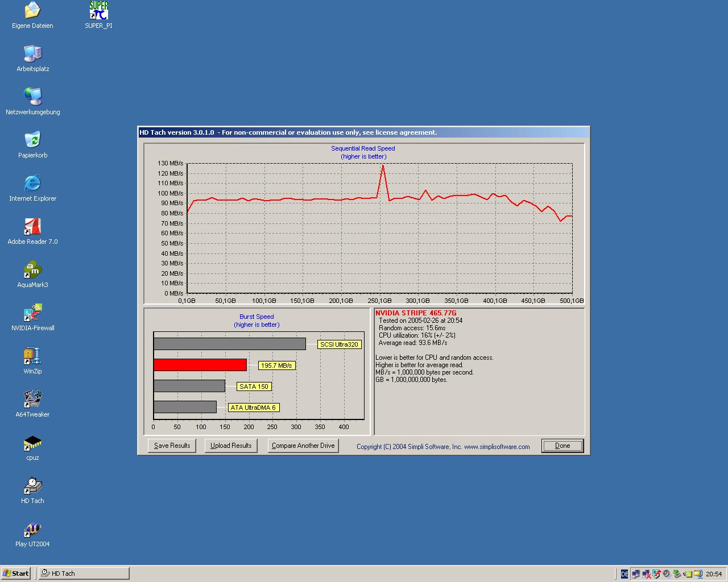Screen dimensions: 728x582
Task: Click the 195.7 MB/s yellow label
Action: point(276,365)
